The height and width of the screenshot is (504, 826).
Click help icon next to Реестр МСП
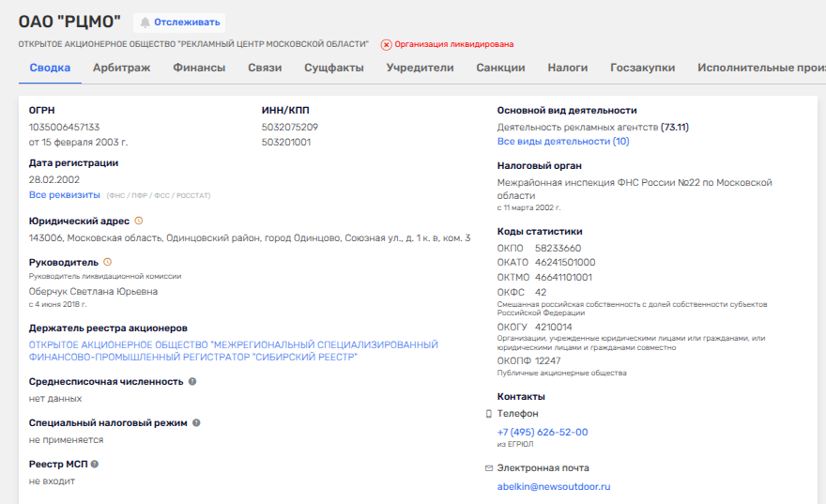click(95, 465)
